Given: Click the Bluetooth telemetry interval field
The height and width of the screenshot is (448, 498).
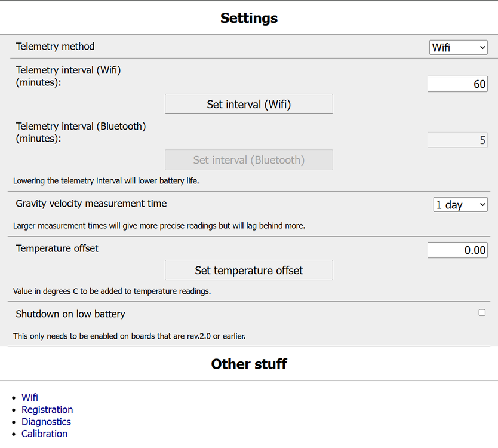Looking at the screenshot, I should tap(457, 140).
